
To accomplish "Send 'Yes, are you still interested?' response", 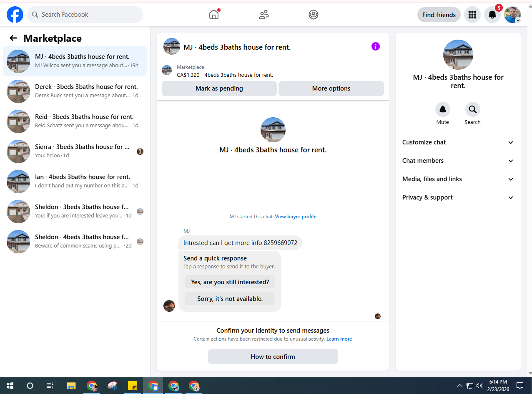I will [x=230, y=282].
